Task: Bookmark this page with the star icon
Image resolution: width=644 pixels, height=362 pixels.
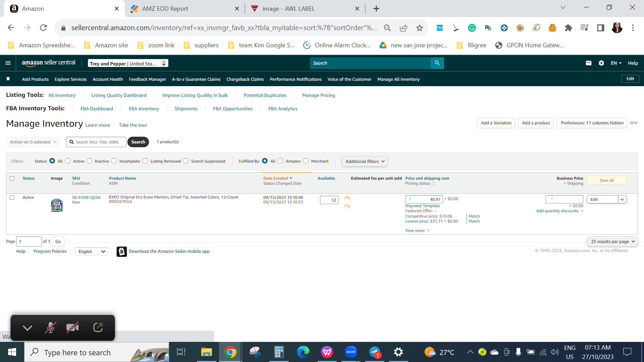Action: click(419, 28)
